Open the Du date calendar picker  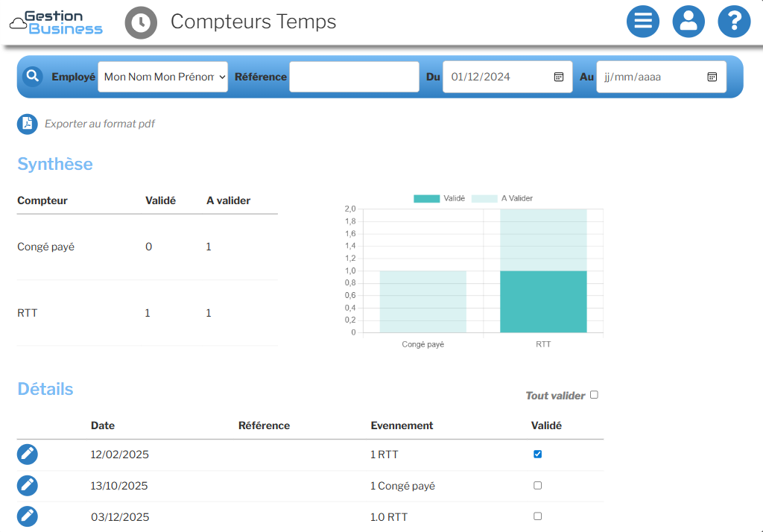[x=559, y=77]
